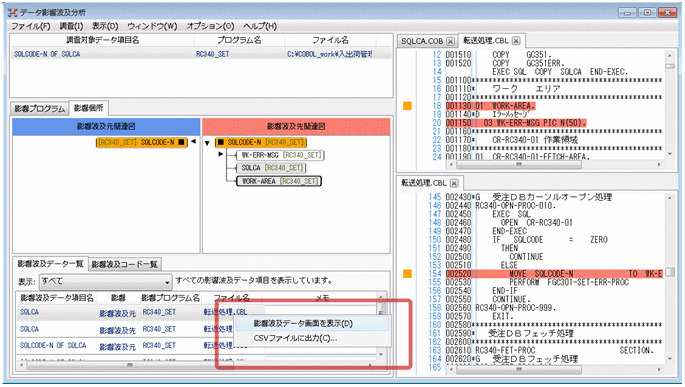This screenshot has width=685, height=387.
Task: Click the EXEC SQL COPY SQLCA line
Action: (x=560, y=72)
